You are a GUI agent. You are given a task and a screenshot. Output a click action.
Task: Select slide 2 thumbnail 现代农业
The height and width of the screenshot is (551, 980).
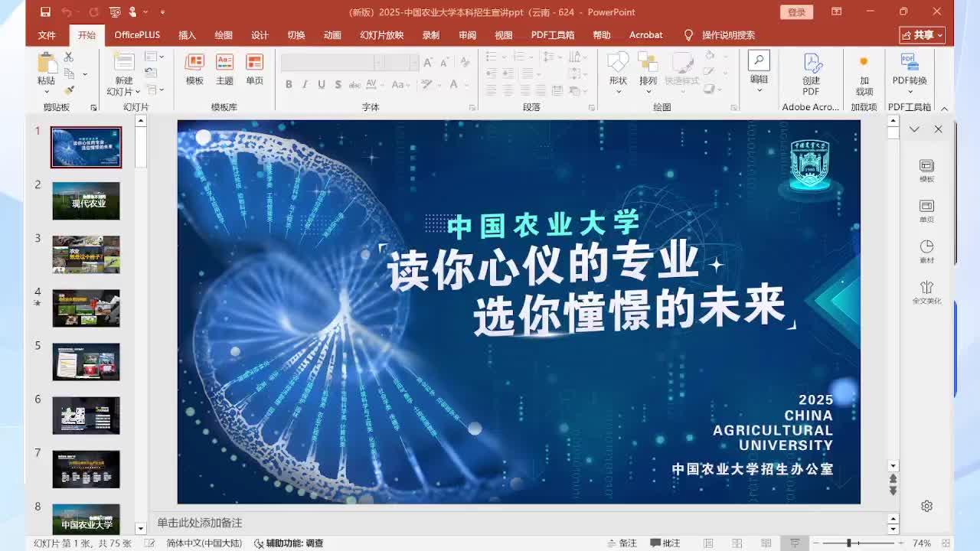click(86, 201)
